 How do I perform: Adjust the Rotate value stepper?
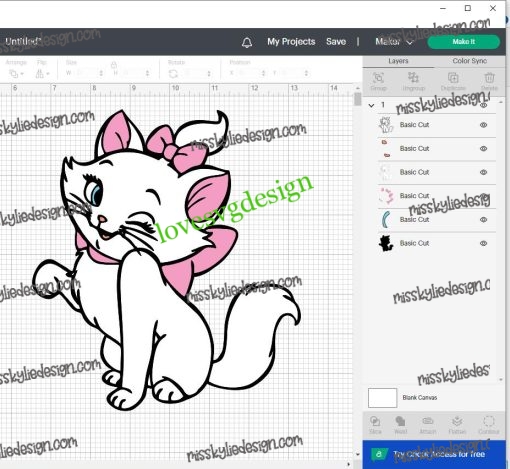click(x=209, y=73)
